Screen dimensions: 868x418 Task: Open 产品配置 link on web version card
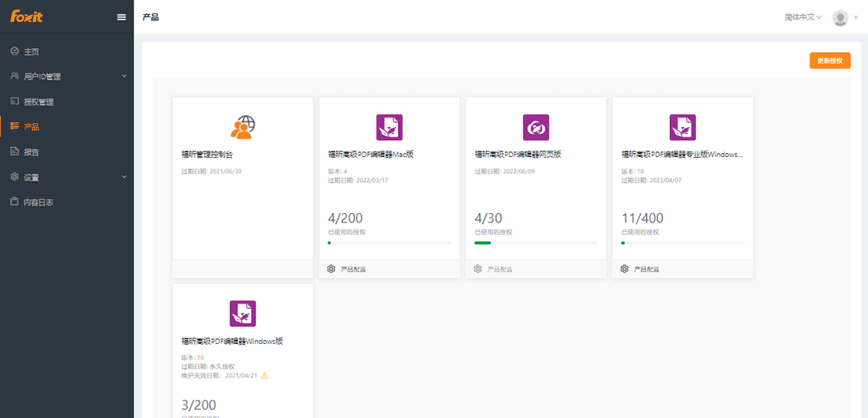click(x=499, y=270)
